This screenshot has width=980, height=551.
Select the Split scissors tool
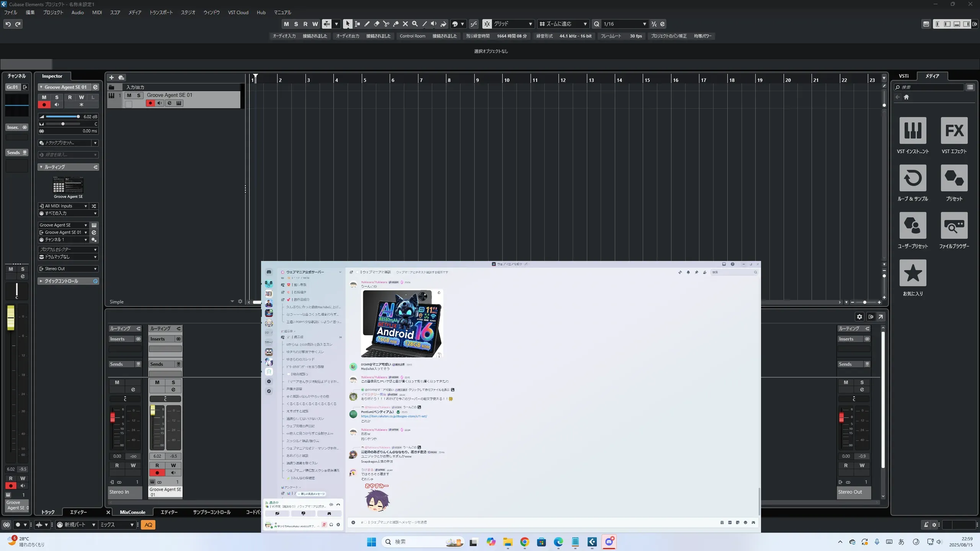pyautogui.click(x=386, y=24)
